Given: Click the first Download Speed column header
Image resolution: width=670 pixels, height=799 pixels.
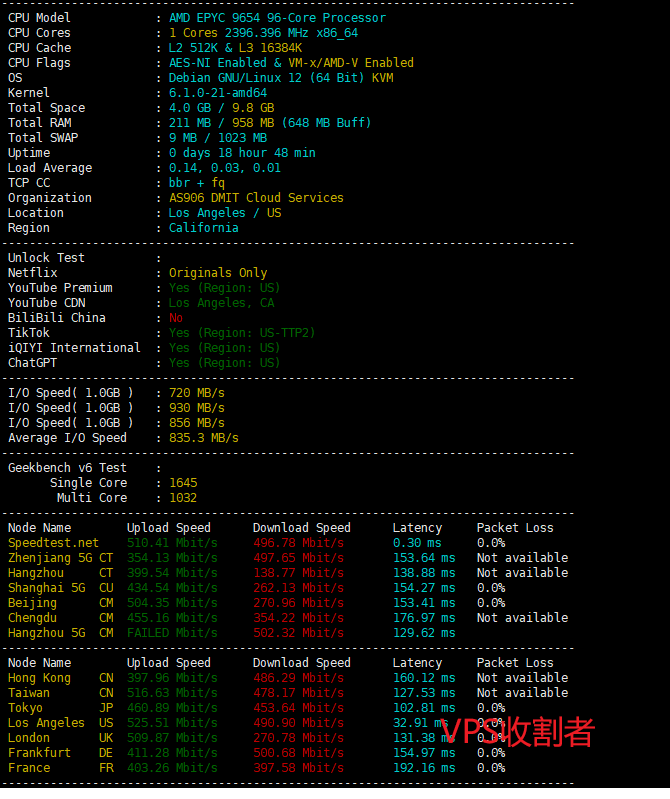Looking at the screenshot, I should click(301, 528).
